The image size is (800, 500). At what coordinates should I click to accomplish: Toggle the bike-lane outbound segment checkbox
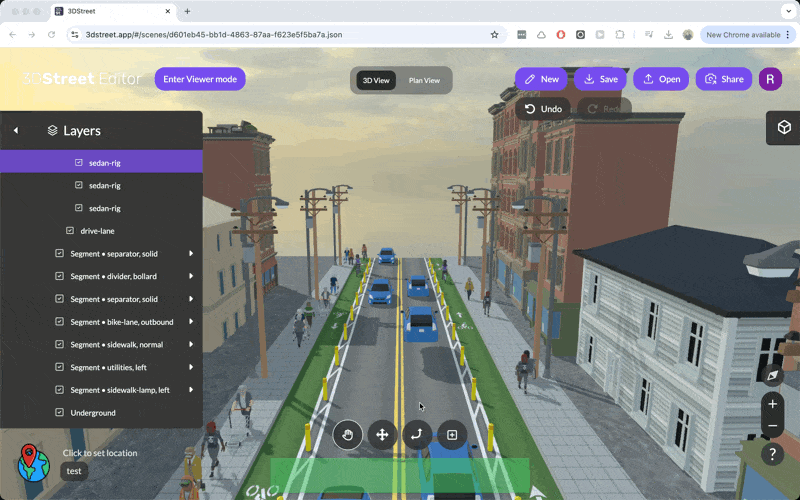click(x=59, y=322)
